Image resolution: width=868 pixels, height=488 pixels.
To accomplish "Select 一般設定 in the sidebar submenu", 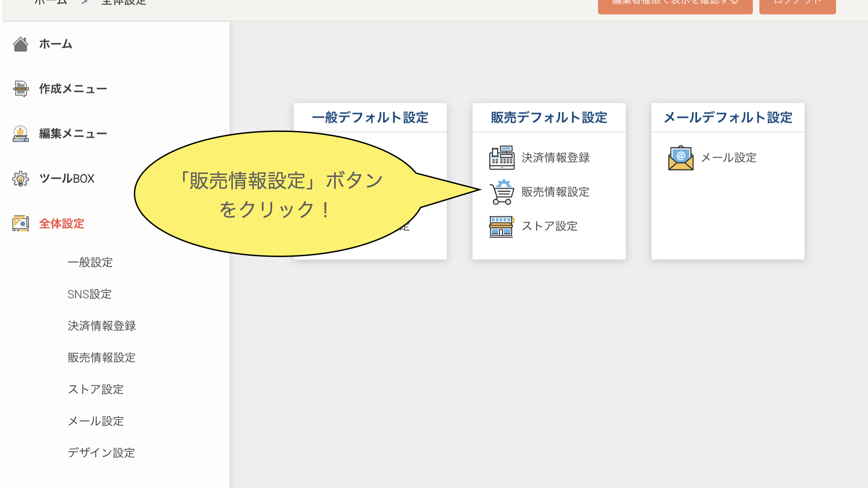I will 90,263.
